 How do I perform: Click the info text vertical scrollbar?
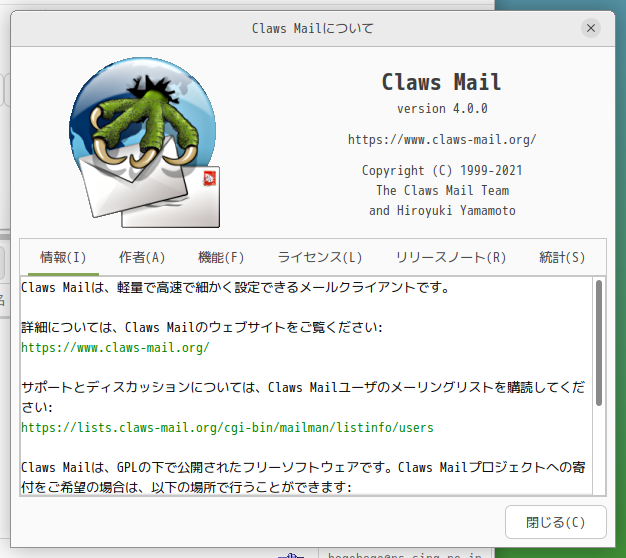(598, 343)
